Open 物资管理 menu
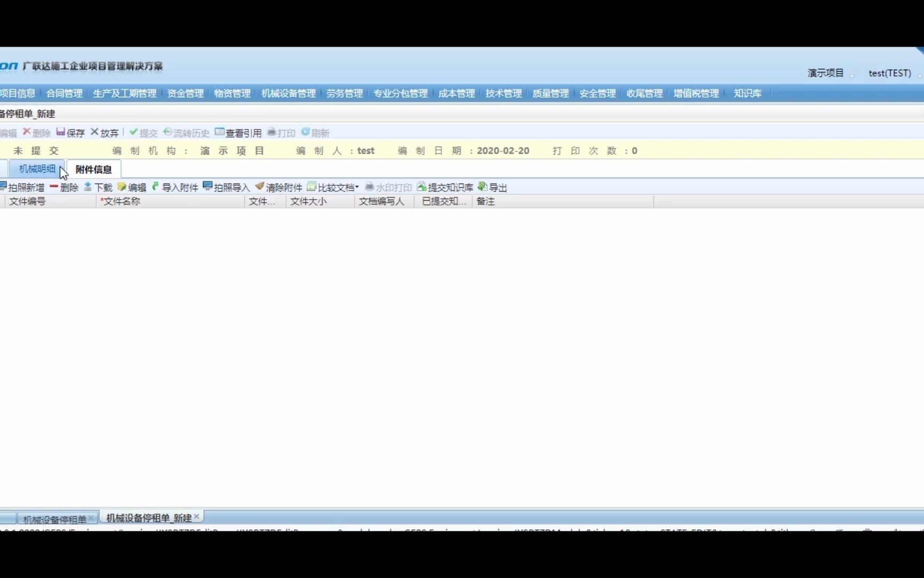 click(232, 93)
